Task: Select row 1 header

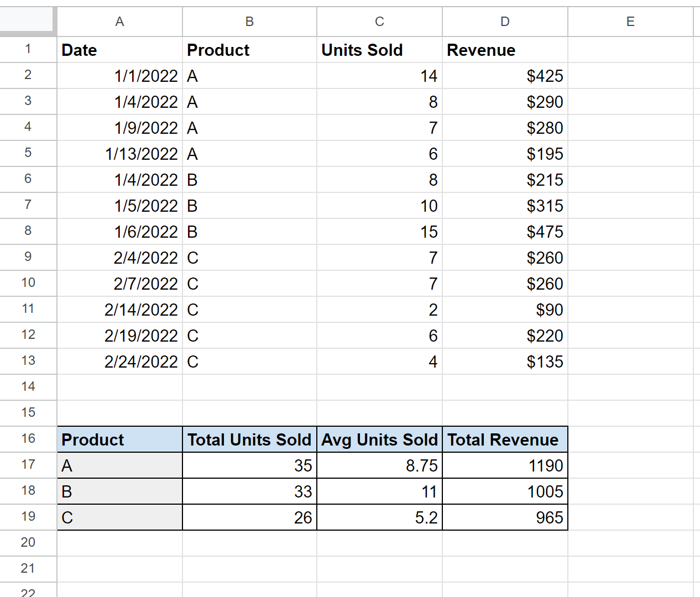Action: 28,49
